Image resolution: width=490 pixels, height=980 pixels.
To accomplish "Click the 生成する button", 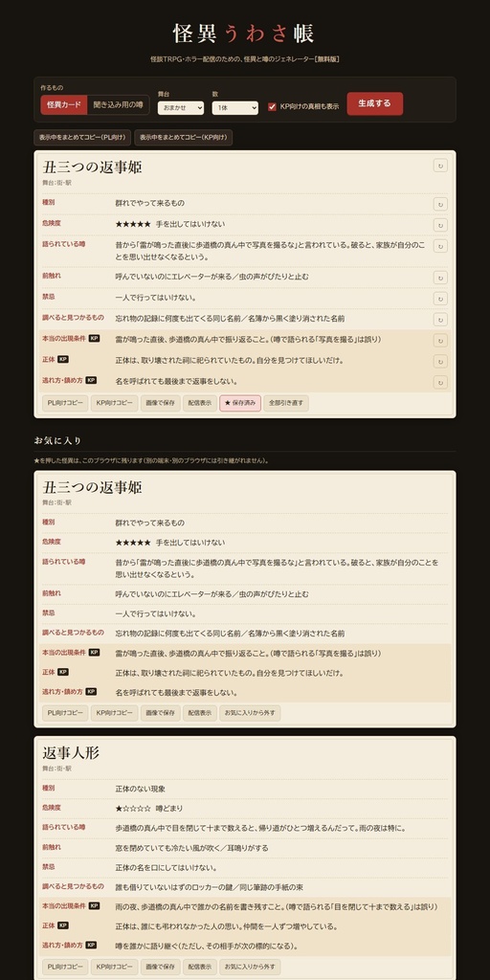I will [375, 103].
